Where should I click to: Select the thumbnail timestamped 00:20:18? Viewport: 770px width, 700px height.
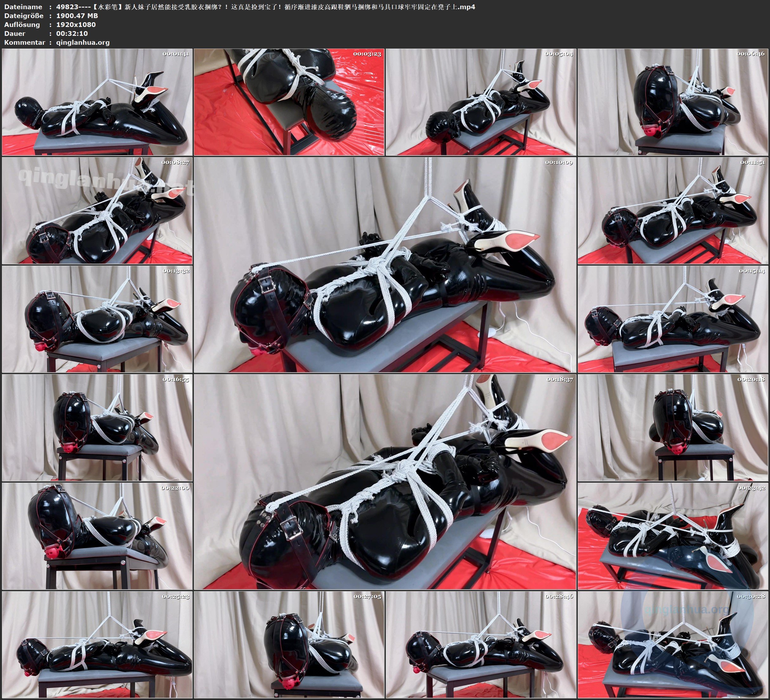click(673, 427)
